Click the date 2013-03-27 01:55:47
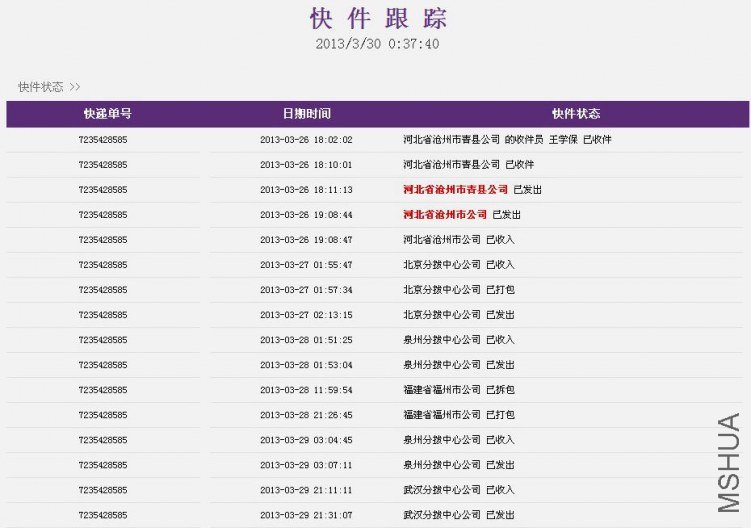This screenshot has height=528, width=751. click(306, 265)
